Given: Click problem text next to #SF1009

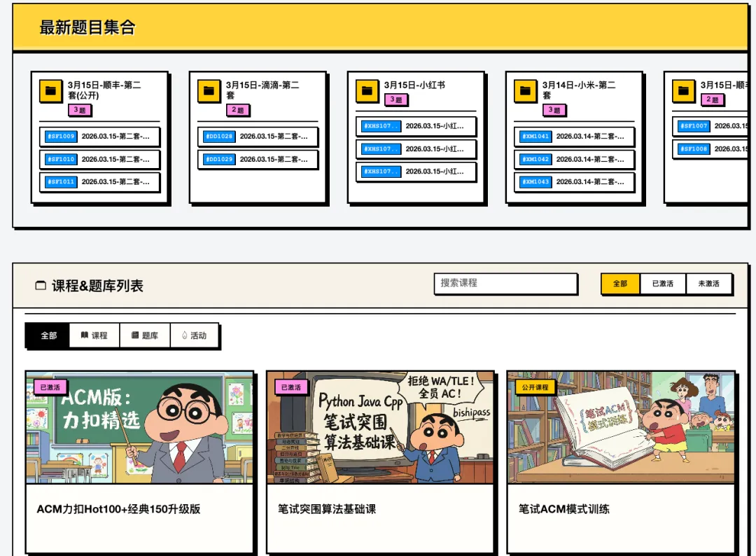Looking at the screenshot, I should coord(115,137).
